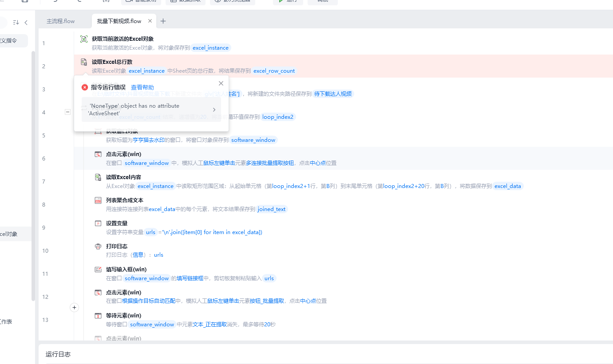The height and width of the screenshot is (364, 613).
Task: Click the 多连接批量提取按钮 element link
Action: pyautogui.click(x=270, y=163)
